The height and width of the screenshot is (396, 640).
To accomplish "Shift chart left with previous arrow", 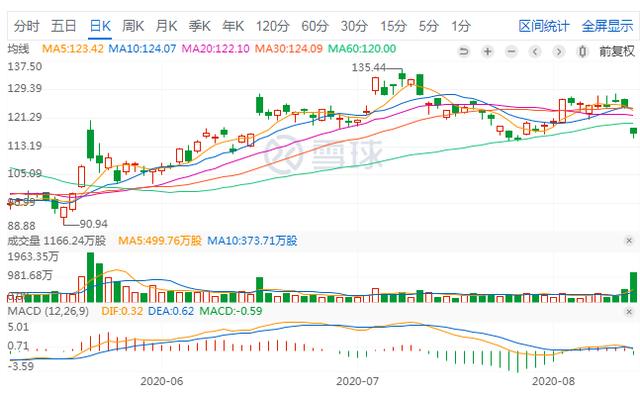I will coord(535,51).
